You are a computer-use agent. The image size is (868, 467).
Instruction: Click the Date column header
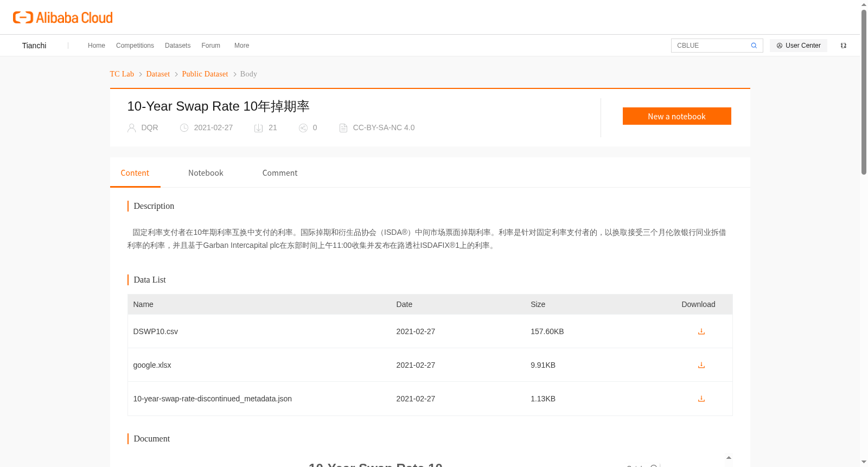[x=404, y=304]
